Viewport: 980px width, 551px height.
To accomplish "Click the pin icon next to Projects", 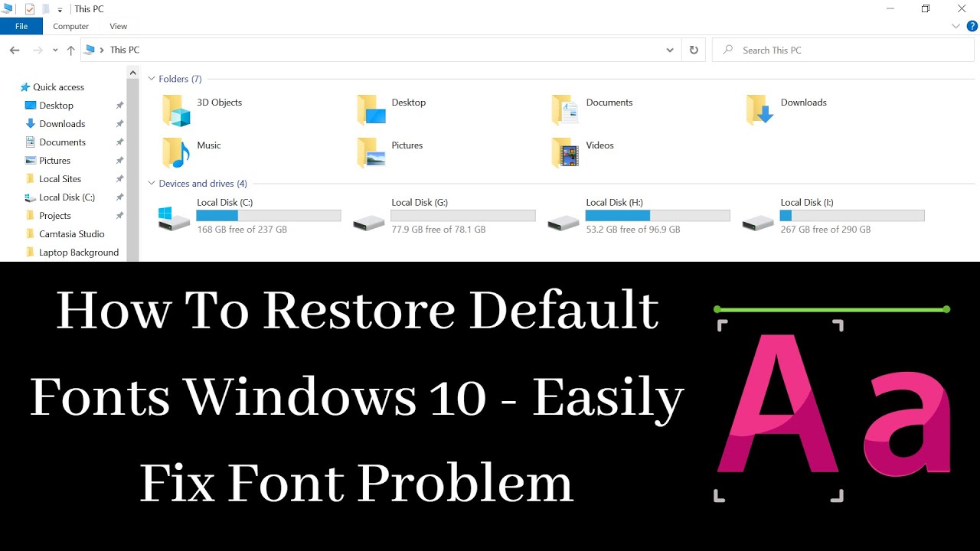I will pyautogui.click(x=119, y=216).
